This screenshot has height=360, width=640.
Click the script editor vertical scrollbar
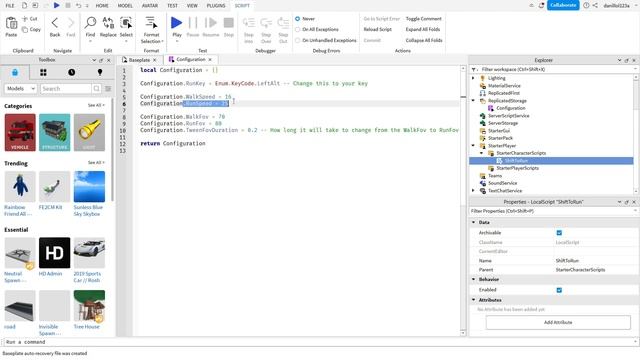pos(463,200)
